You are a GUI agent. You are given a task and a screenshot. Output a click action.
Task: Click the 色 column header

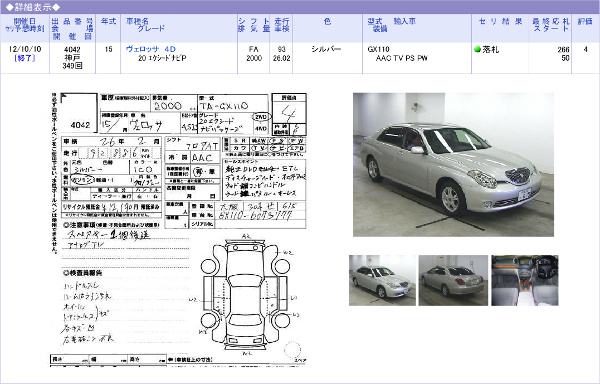pyautogui.click(x=327, y=21)
